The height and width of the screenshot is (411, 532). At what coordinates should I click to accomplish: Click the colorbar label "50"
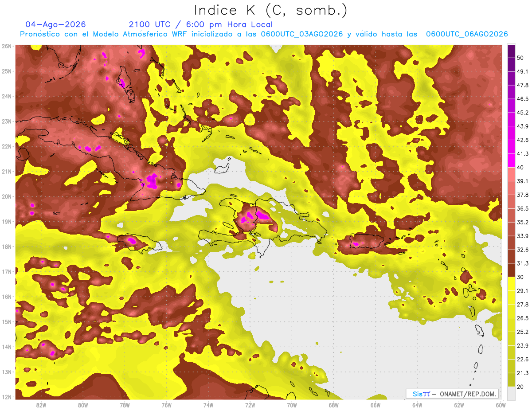coord(521,58)
